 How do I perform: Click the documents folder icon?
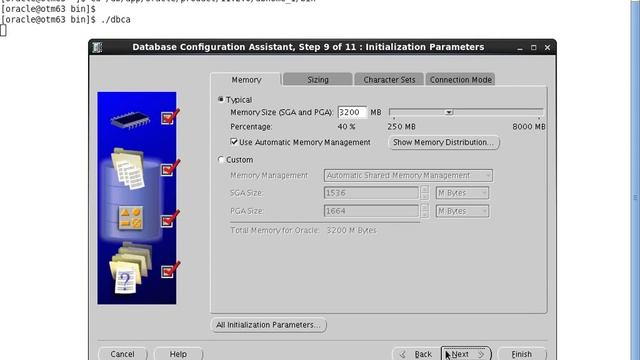pos(128,169)
